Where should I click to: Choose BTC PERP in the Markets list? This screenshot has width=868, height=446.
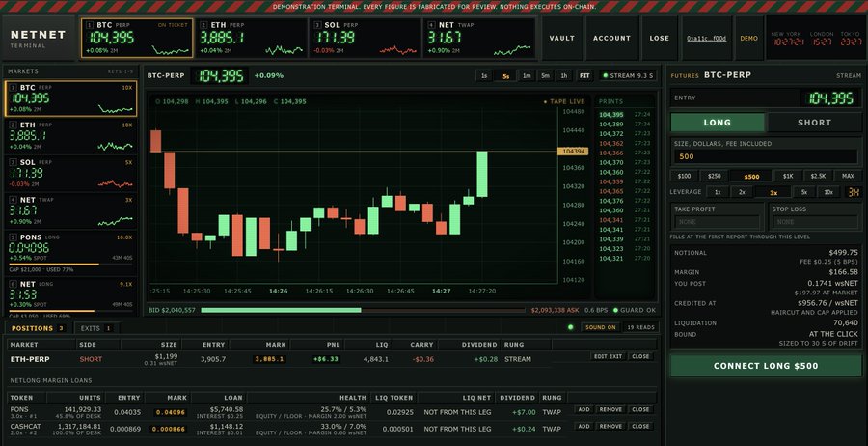[70, 98]
